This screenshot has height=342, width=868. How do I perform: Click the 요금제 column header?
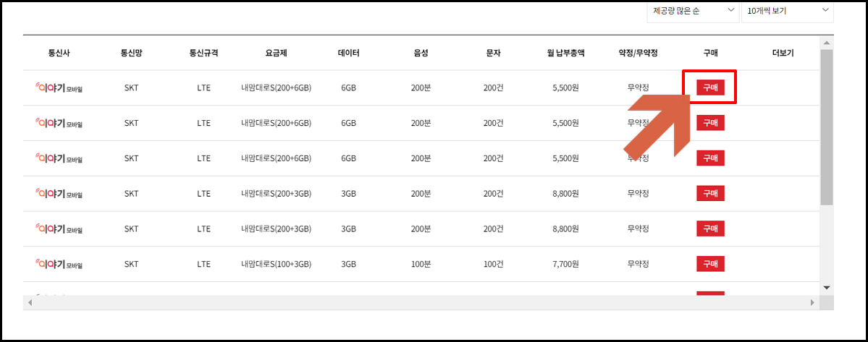(x=276, y=53)
